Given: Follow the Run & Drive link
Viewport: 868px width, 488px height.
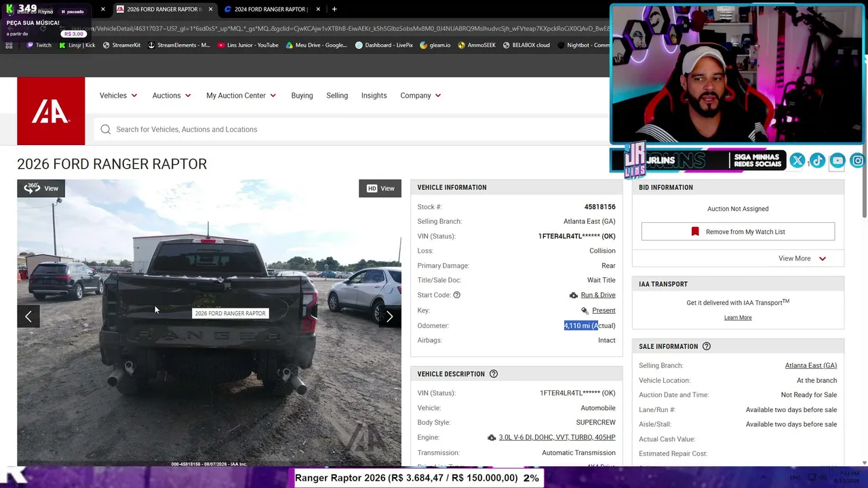Looking at the screenshot, I should pyautogui.click(x=598, y=295).
